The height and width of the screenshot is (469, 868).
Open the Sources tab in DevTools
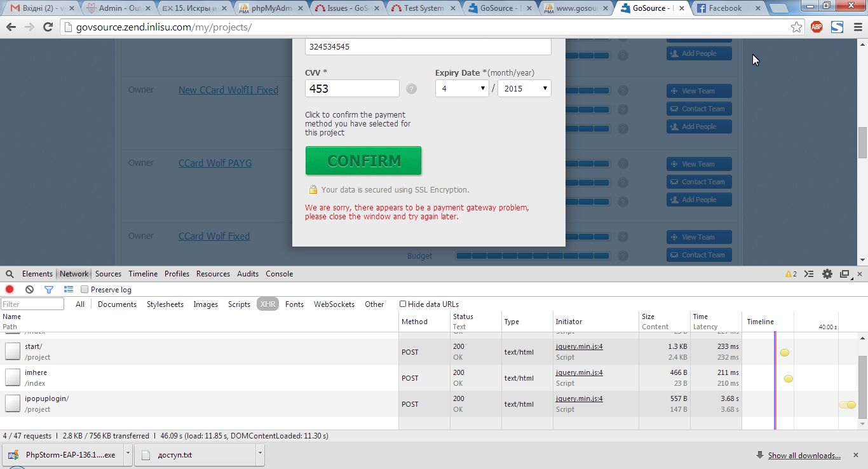[x=108, y=274]
